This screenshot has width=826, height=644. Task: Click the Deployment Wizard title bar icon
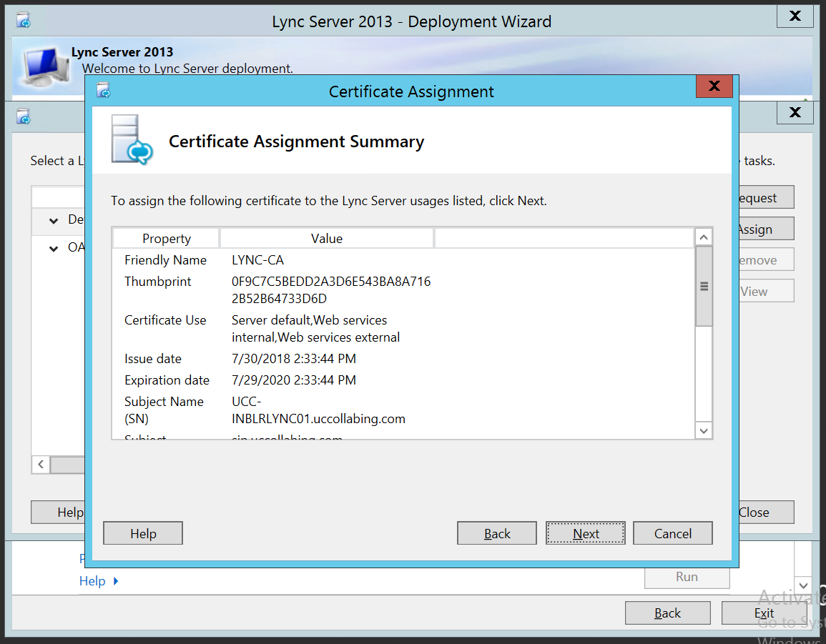[23, 21]
